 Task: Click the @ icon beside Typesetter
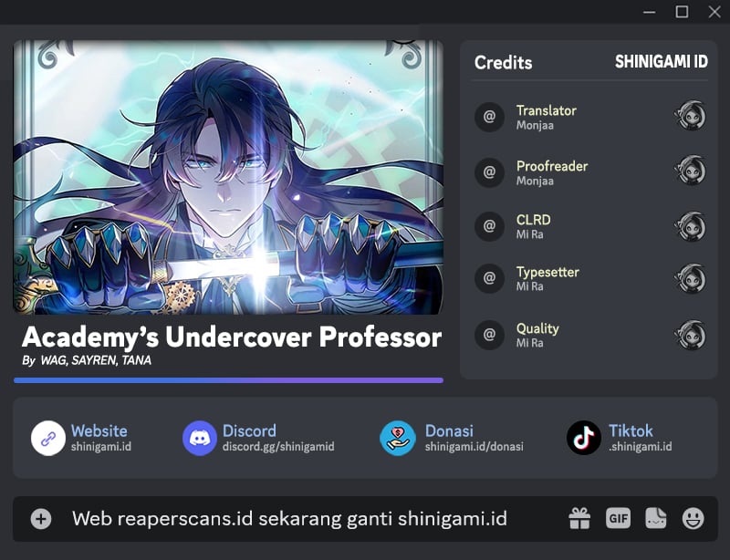[x=489, y=278]
